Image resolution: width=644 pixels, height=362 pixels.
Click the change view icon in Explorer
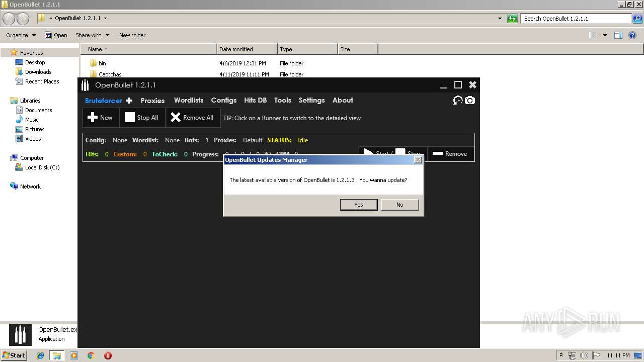click(x=593, y=35)
